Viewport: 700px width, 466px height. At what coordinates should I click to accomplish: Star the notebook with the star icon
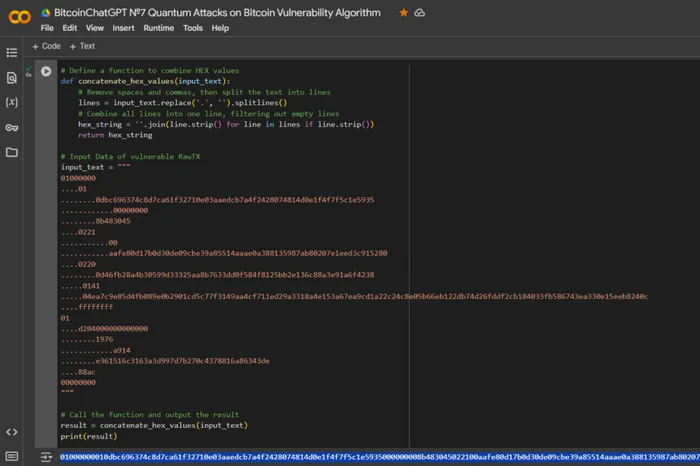click(404, 12)
